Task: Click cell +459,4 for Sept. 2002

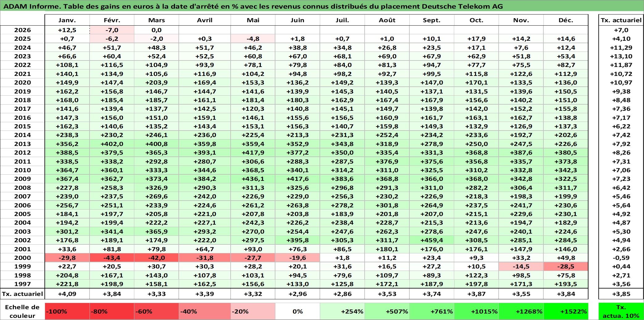Action: (432, 240)
